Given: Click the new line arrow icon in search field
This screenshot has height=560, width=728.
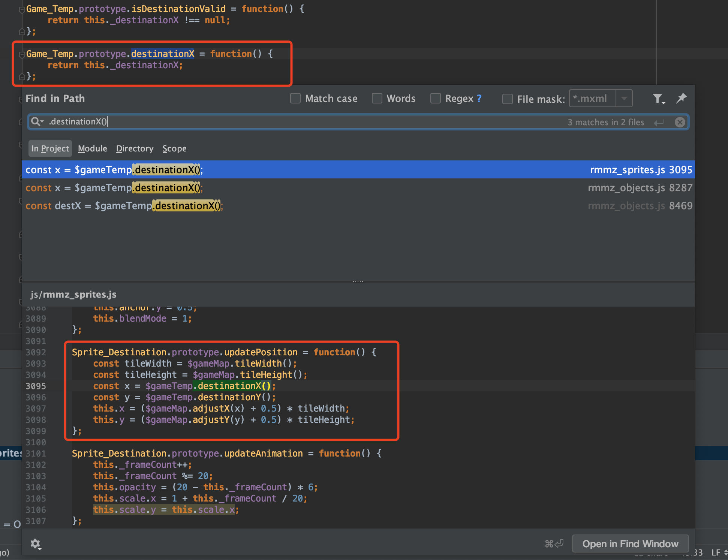Looking at the screenshot, I should click(x=659, y=123).
